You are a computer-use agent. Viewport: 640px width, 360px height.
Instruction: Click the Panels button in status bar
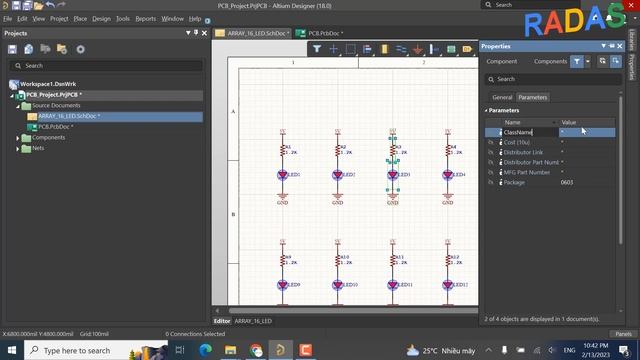click(x=623, y=334)
